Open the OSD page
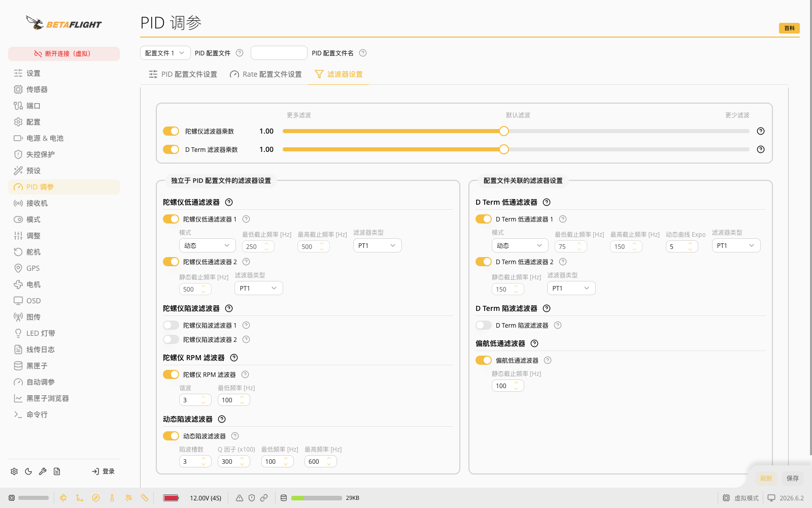The image size is (812, 508). (x=64, y=301)
